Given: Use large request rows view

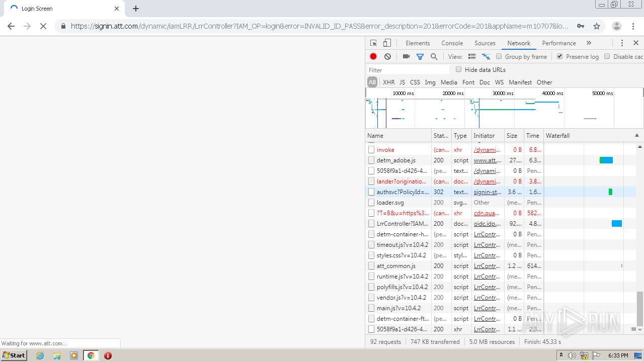Looking at the screenshot, I should (472, 57).
